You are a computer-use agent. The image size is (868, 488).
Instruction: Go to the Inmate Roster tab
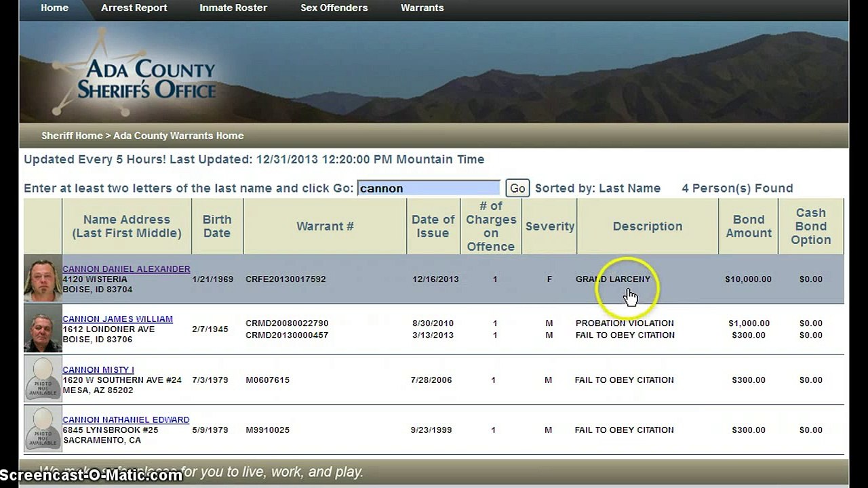coord(233,8)
